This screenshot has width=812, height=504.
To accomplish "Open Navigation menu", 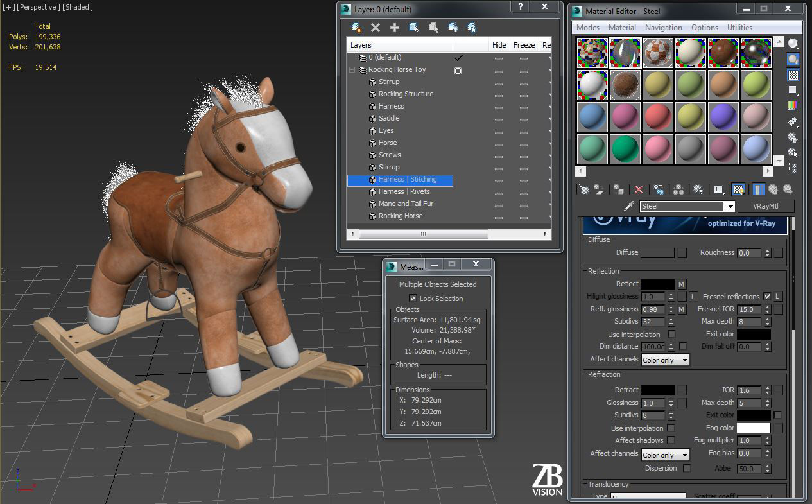I will coord(664,28).
